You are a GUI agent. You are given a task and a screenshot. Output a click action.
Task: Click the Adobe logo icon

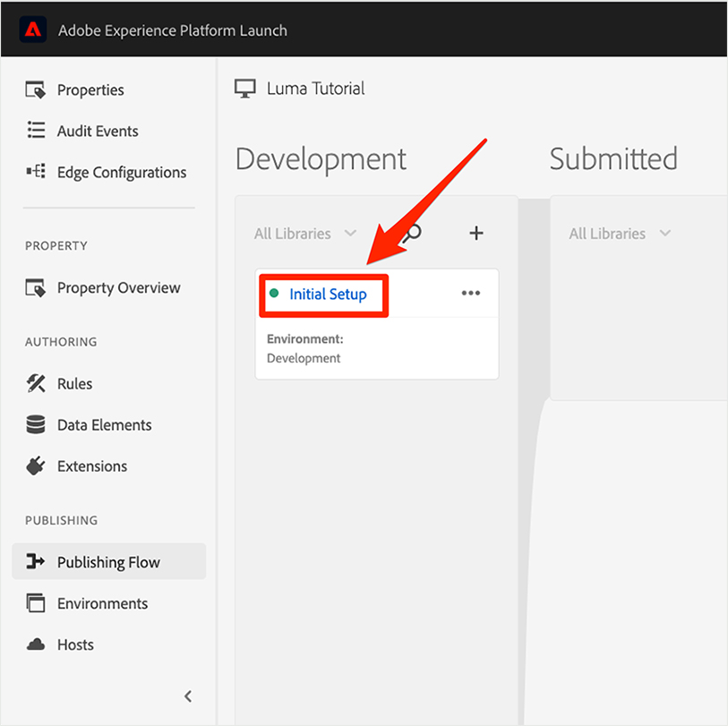pyautogui.click(x=32, y=30)
